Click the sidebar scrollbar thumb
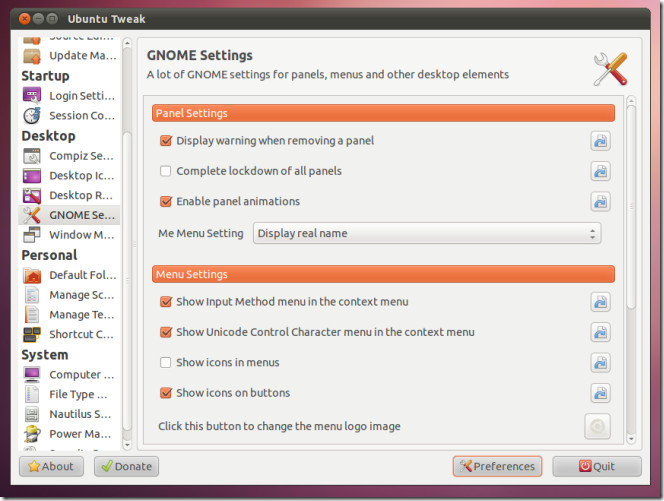664x501 pixels. click(x=127, y=281)
